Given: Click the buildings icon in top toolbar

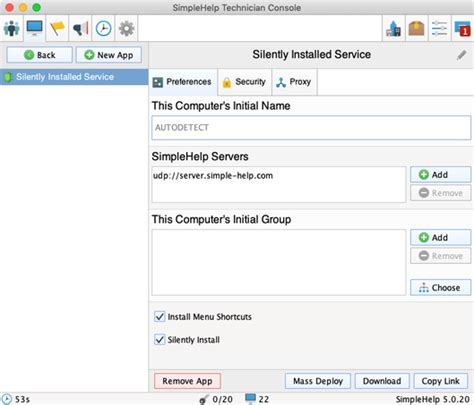Looking at the screenshot, I should 394,28.
